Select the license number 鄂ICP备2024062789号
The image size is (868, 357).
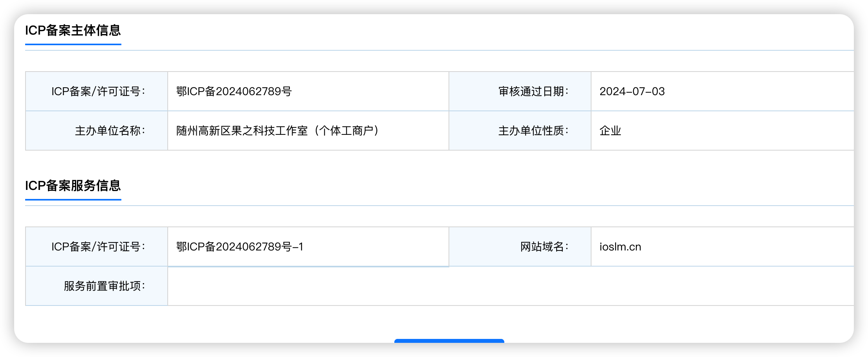click(234, 91)
